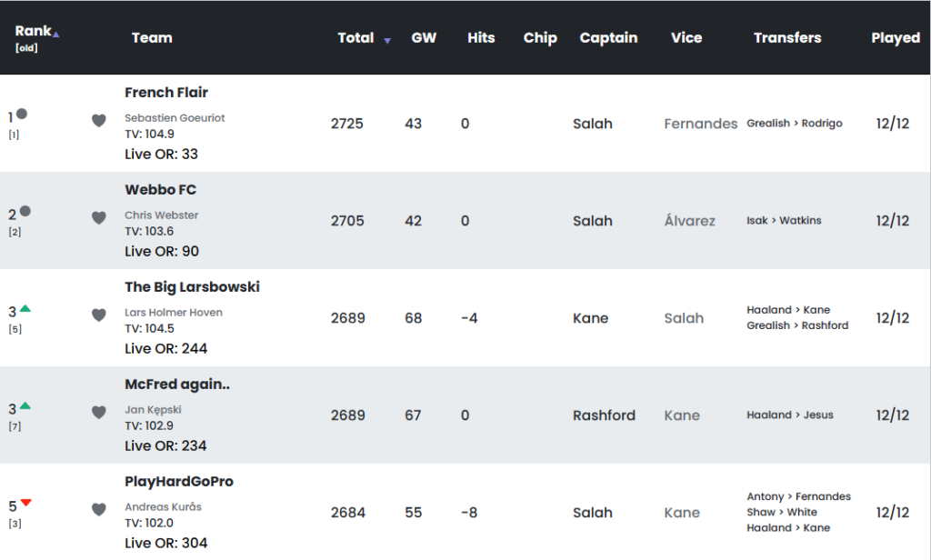Toggle heart next to McFred again..
Image resolution: width=931 pixels, height=560 pixels.
98,412
